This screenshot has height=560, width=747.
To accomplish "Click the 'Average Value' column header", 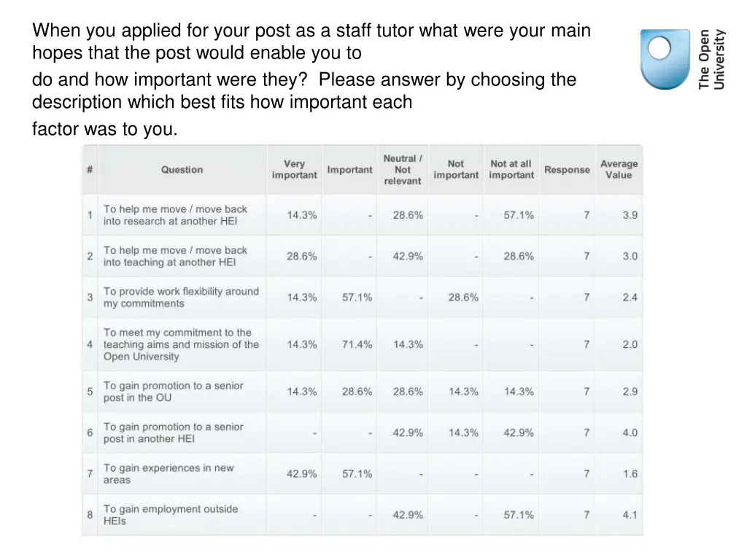I will tap(619, 169).
